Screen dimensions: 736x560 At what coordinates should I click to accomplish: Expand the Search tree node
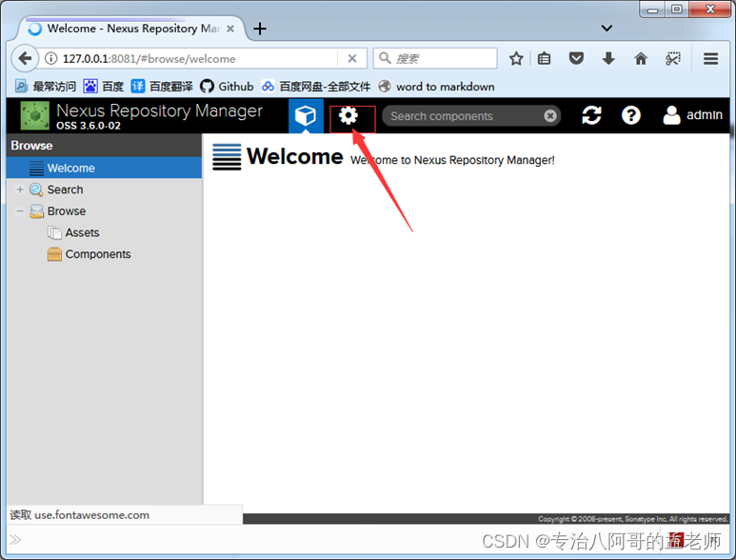tap(20, 190)
